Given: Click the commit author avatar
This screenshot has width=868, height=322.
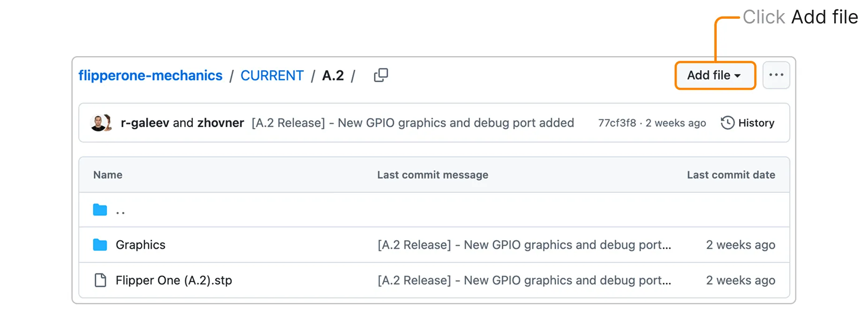Looking at the screenshot, I should (100, 123).
